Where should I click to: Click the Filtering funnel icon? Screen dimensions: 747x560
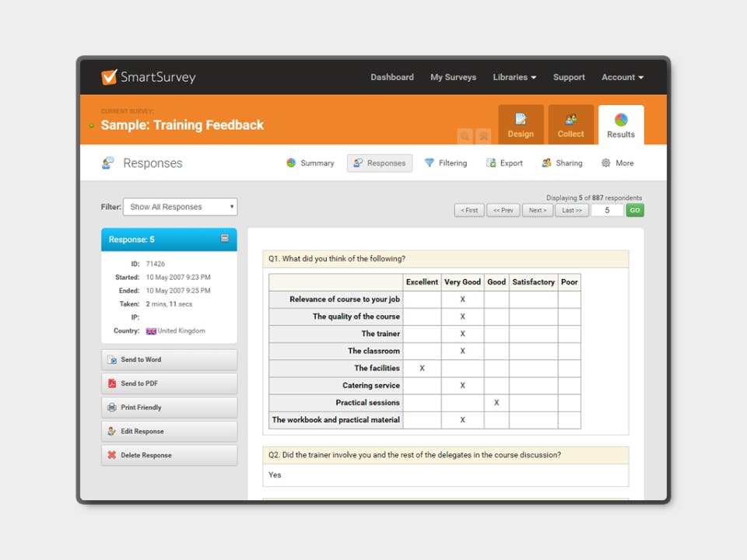429,163
